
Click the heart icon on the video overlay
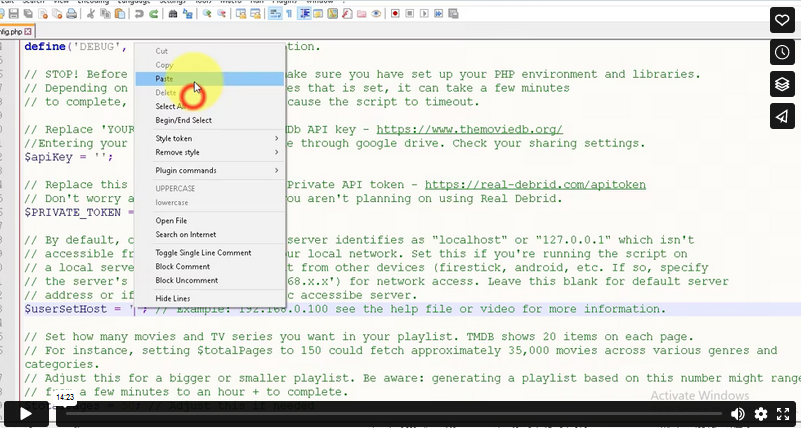781,20
